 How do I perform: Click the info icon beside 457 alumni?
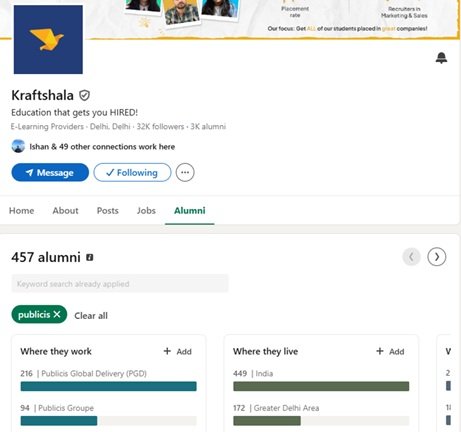click(90, 257)
